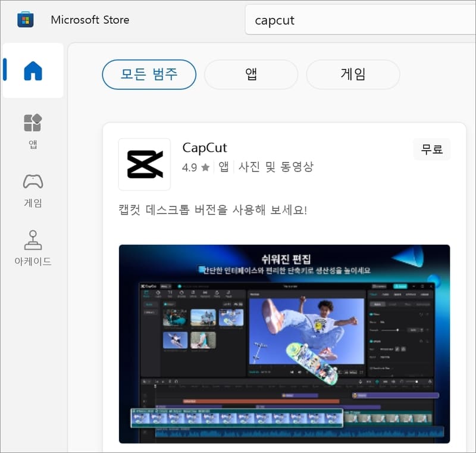Click the 사진 및 동영상 category text

(275, 167)
